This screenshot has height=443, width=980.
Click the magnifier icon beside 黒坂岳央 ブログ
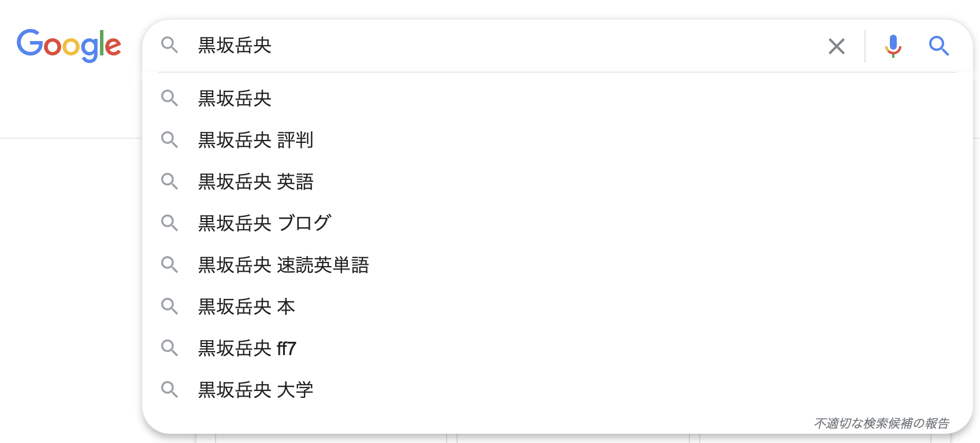(x=169, y=223)
